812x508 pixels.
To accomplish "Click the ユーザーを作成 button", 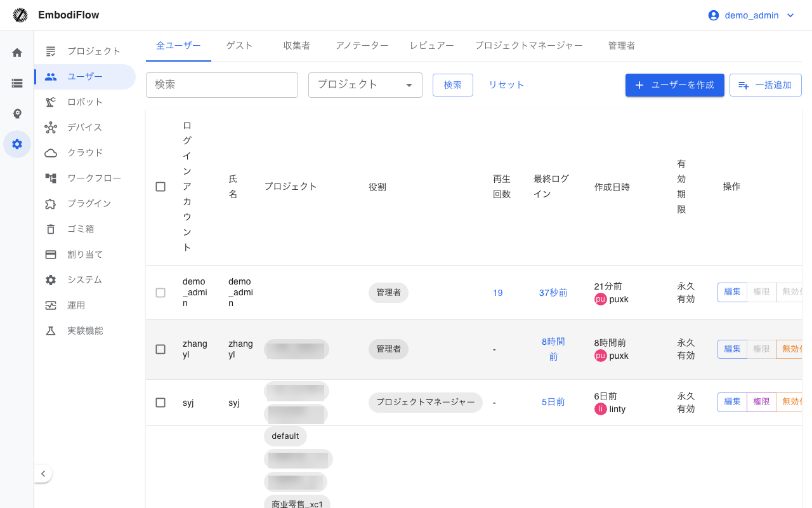I will pos(675,85).
